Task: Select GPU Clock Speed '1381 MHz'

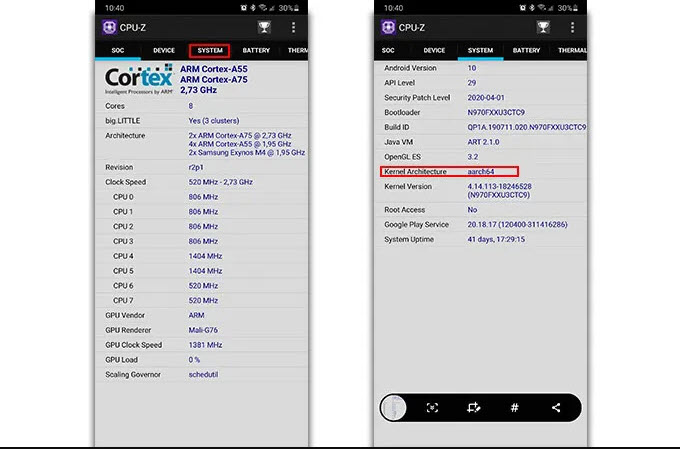Action: (x=205, y=345)
